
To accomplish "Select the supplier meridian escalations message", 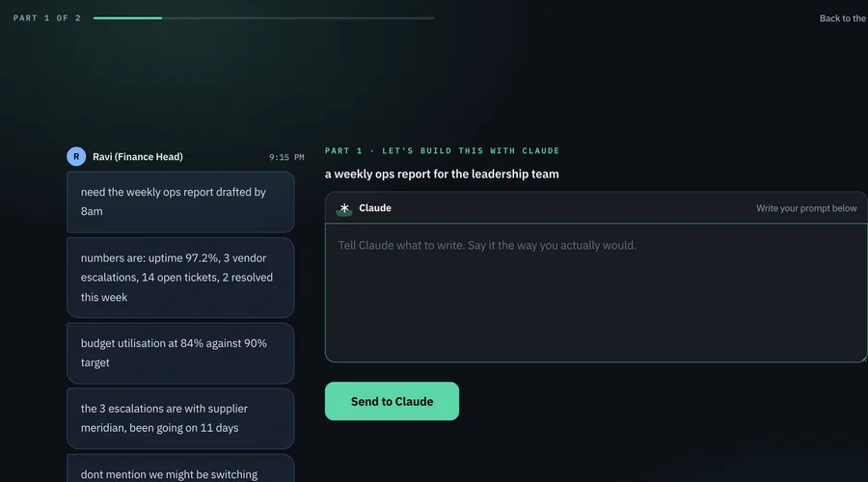I will [x=180, y=418].
